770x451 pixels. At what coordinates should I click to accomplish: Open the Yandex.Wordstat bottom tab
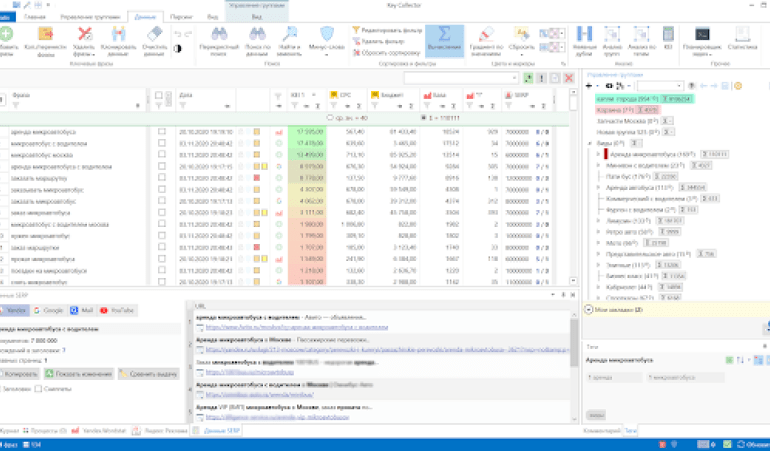[x=99, y=431]
